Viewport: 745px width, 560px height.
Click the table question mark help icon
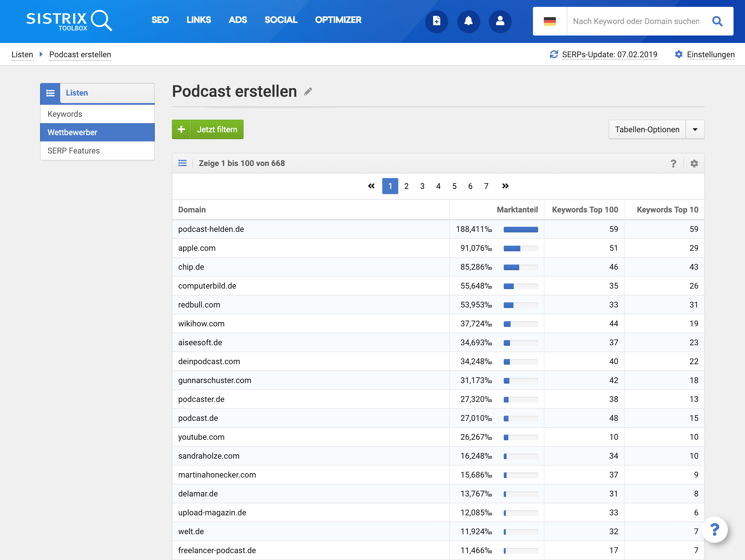673,163
